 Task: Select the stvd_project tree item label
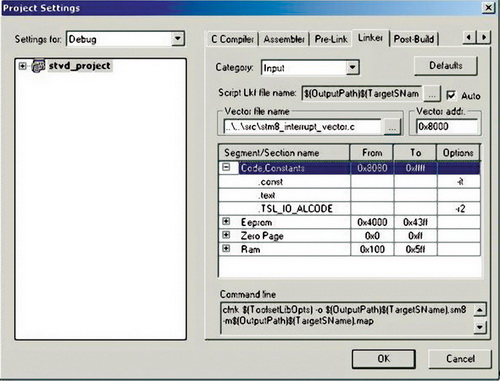(80, 66)
